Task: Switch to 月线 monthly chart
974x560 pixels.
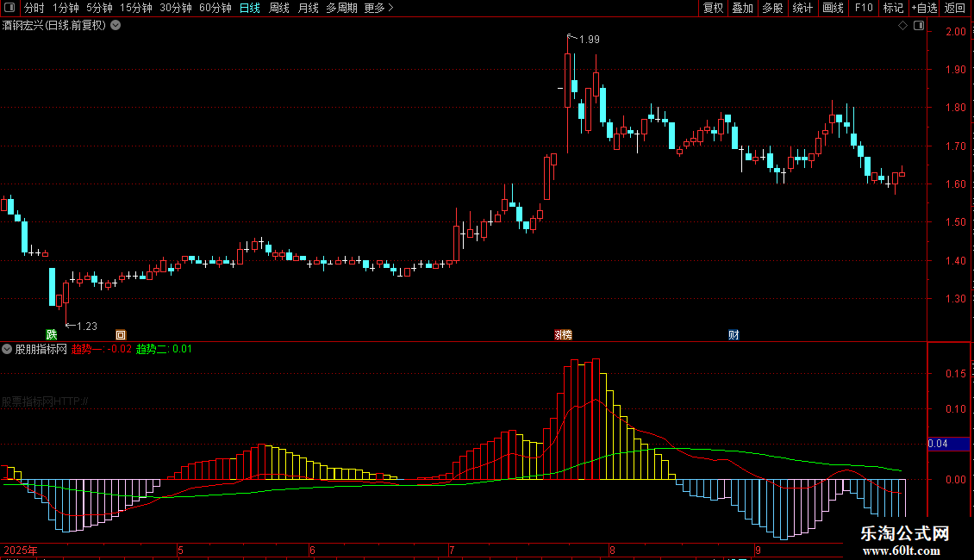Action: (308, 8)
